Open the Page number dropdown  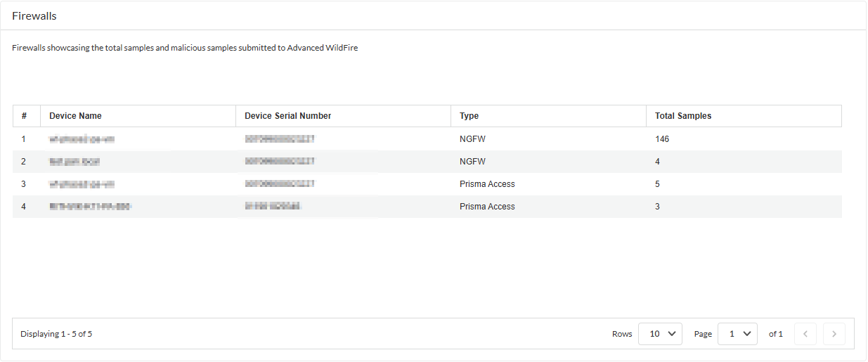click(737, 334)
